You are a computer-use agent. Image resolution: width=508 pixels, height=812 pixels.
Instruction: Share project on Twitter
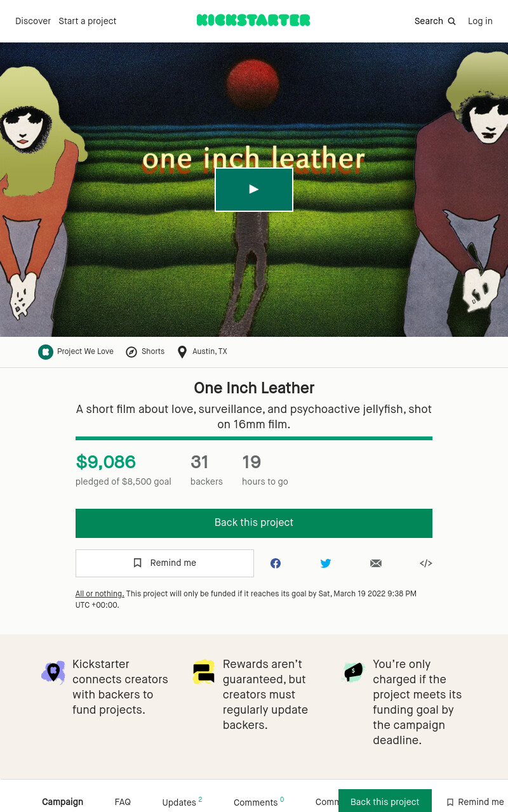coord(326,563)
